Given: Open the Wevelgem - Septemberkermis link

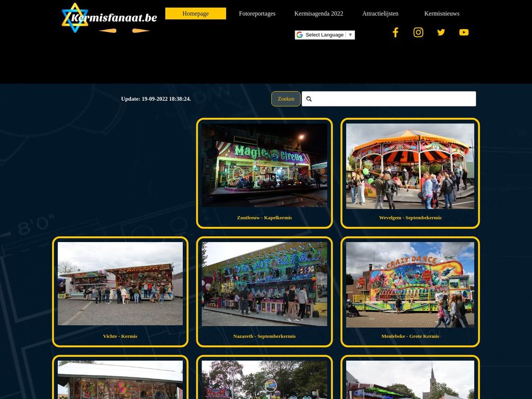Looking at the screenshot, I should pyautogui.click(x=410, y=218).
